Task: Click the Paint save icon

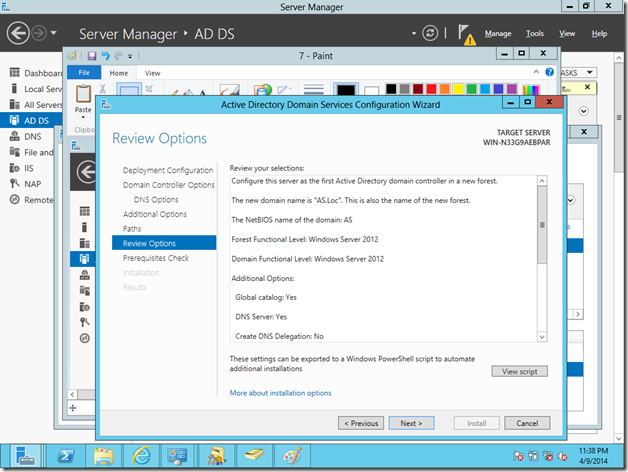Action: pyautogui.click(x=92, y=56)
